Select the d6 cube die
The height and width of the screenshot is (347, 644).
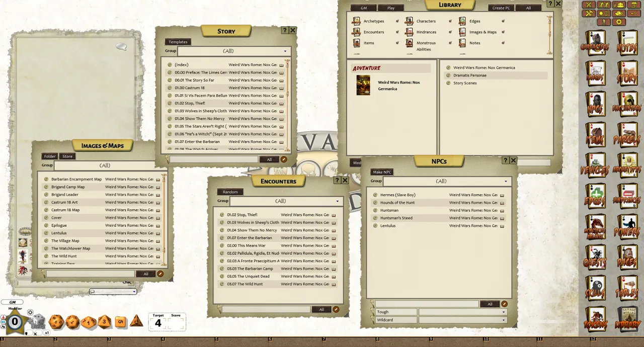coord(121,322)
